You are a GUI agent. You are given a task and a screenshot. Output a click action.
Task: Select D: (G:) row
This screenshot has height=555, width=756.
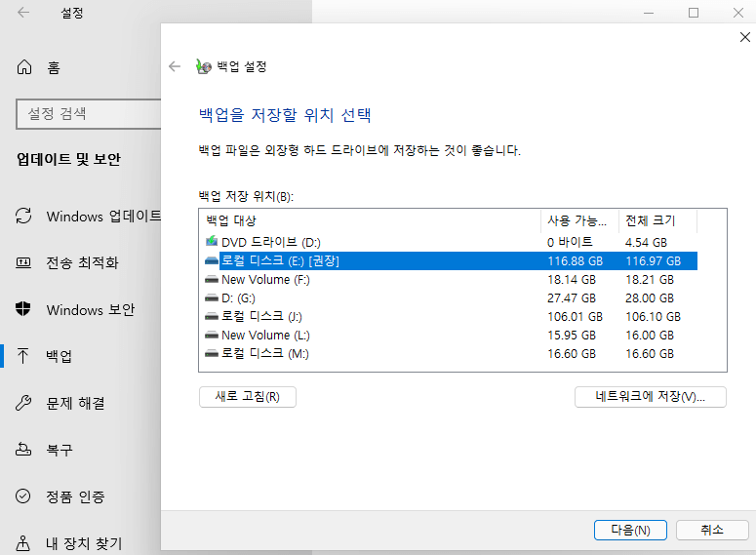tap(451, 298)
